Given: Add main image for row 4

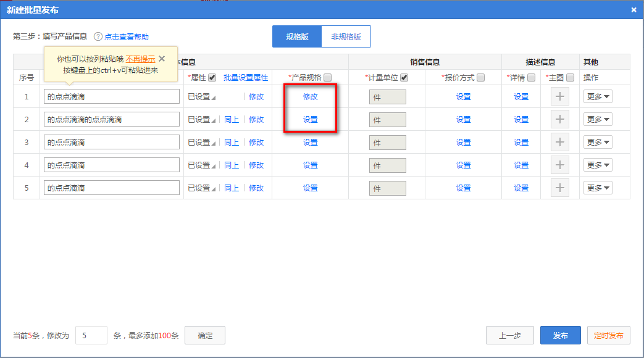Looking at the screenshot, I should coord(560,165).
